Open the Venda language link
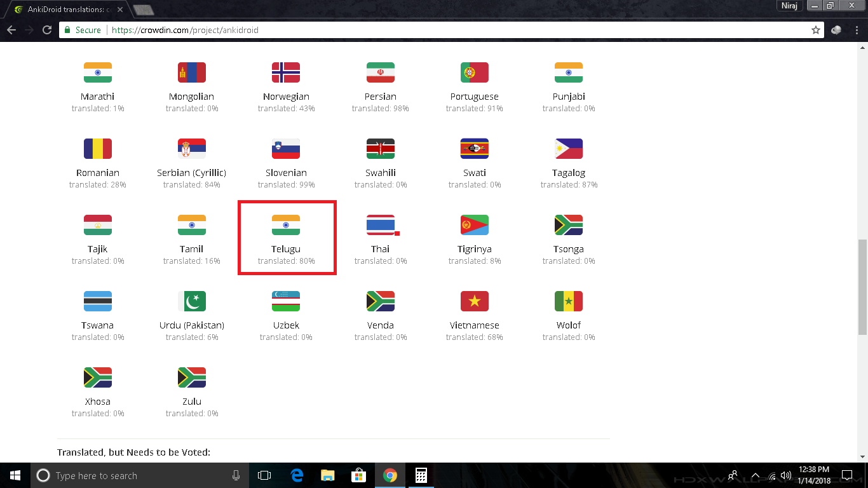The width and height of the screenshot is (868, 488). pyautogui.click(x=381, y=325)
